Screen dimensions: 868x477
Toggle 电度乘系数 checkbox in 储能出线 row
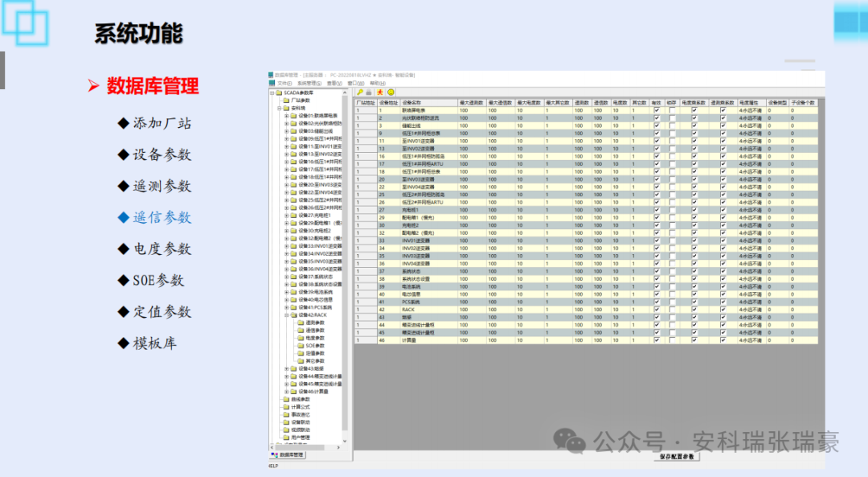point(694,125)
